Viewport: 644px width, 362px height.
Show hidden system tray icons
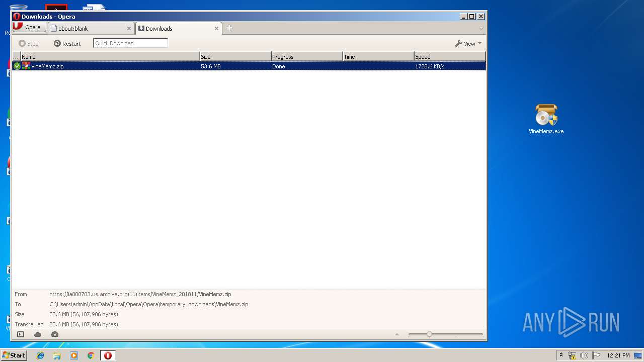(561, 355)
